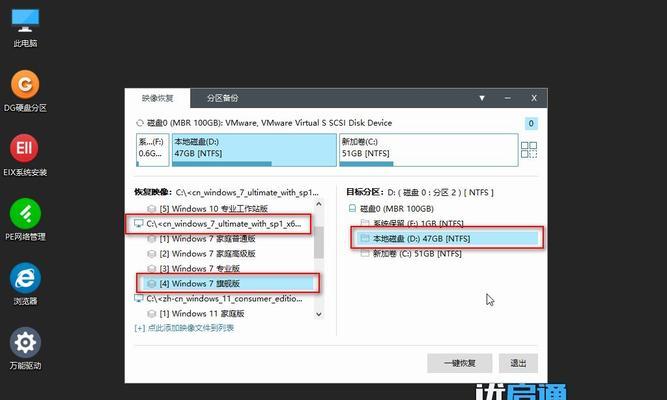Click the 一键恢复 button
667x400 pixels.
[459, 363]
